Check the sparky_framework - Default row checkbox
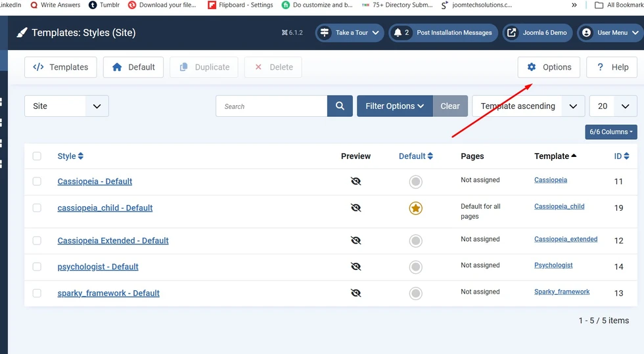 (37, 293)
